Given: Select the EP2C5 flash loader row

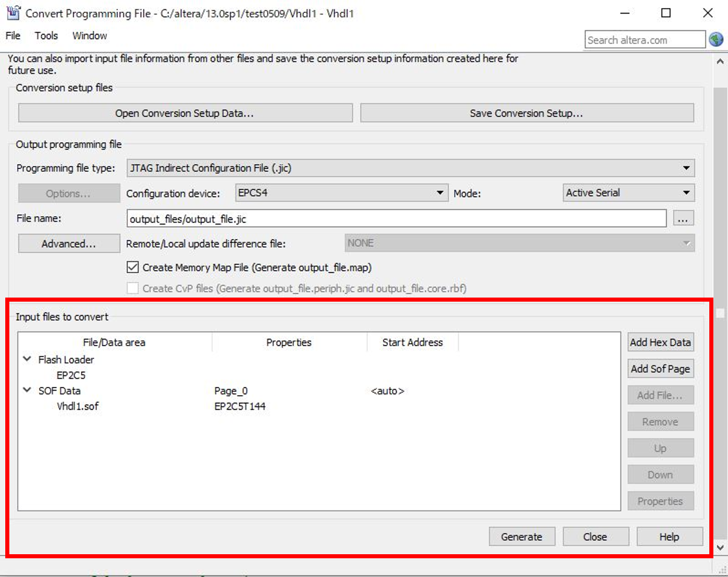Looking at the screenshot, I should pyautogui.click(x=71, y=375).
